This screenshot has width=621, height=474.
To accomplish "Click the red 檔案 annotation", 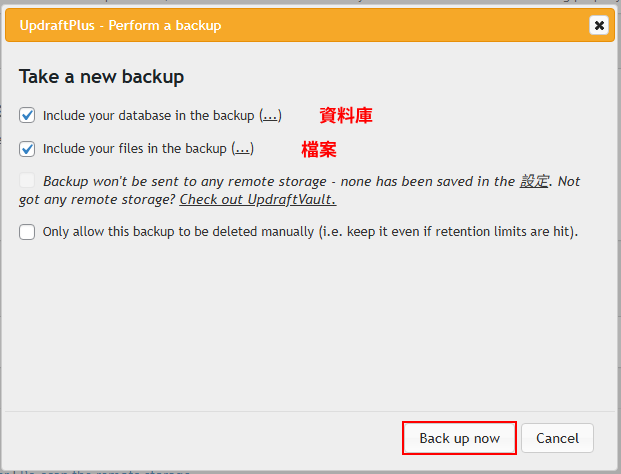I will click(319, 149).
